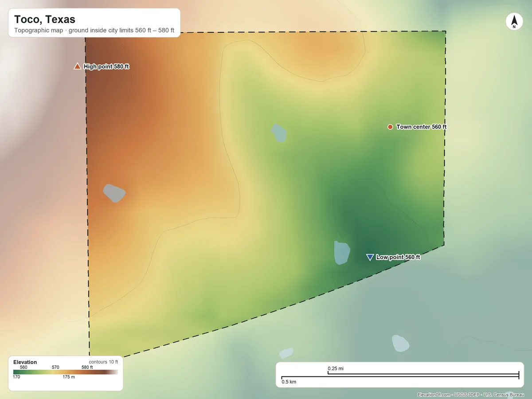Click the '175 m' legend tick label
This screenshot has width=532, height=399.
click(69, 377)
